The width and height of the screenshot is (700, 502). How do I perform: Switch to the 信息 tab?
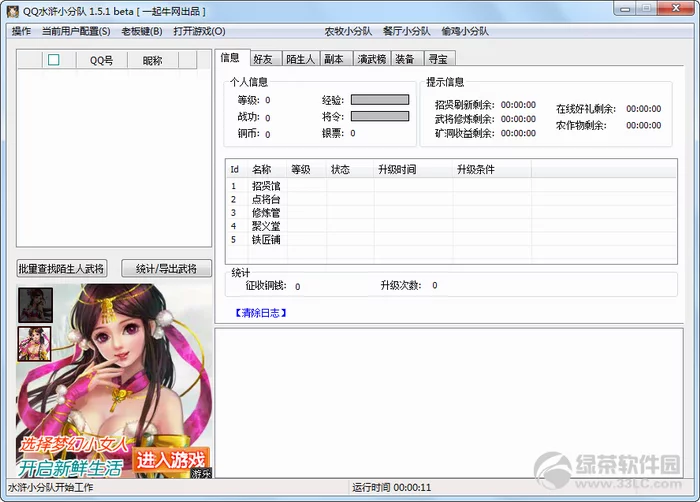[x=230, y=58]
